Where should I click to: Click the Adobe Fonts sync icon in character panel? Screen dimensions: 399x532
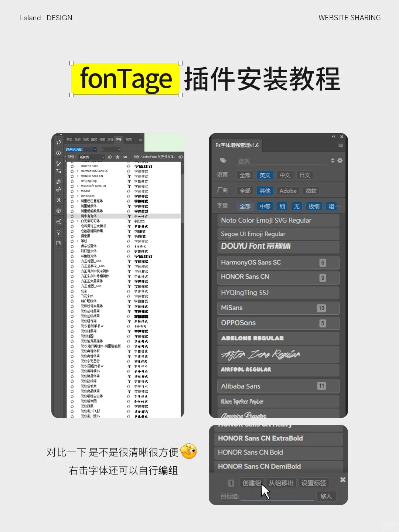180,157
